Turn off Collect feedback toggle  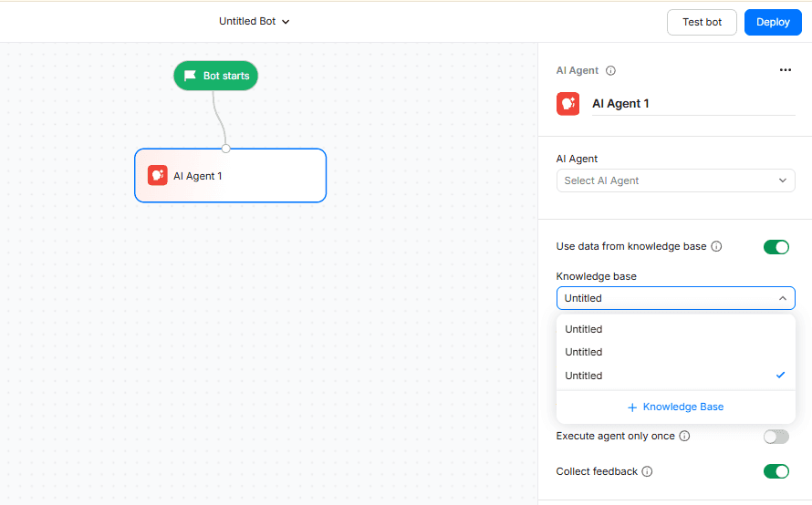point(776,471)
